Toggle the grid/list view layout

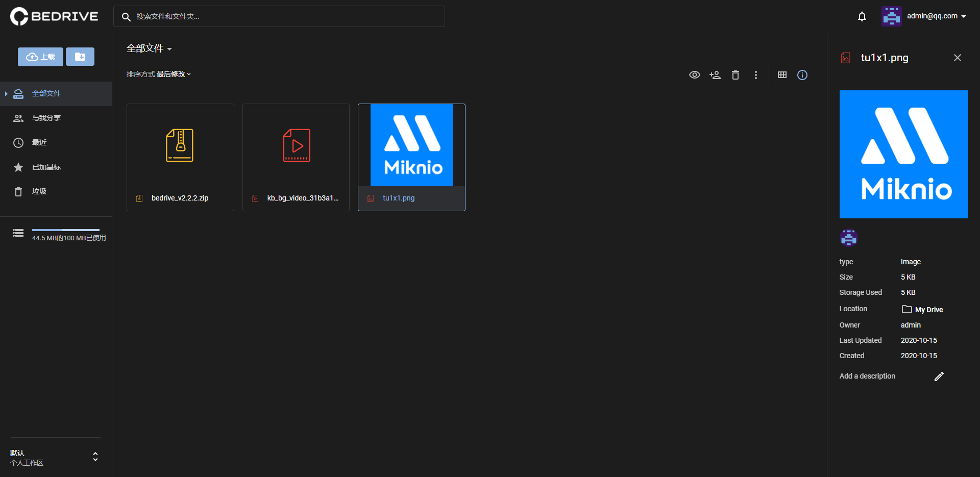click(782, 75)
